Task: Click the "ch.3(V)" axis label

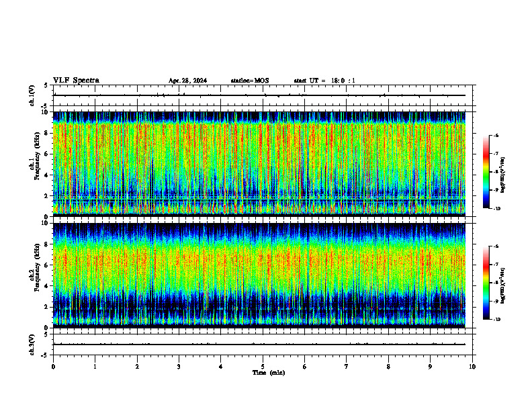Action: (x=32, y=345)
